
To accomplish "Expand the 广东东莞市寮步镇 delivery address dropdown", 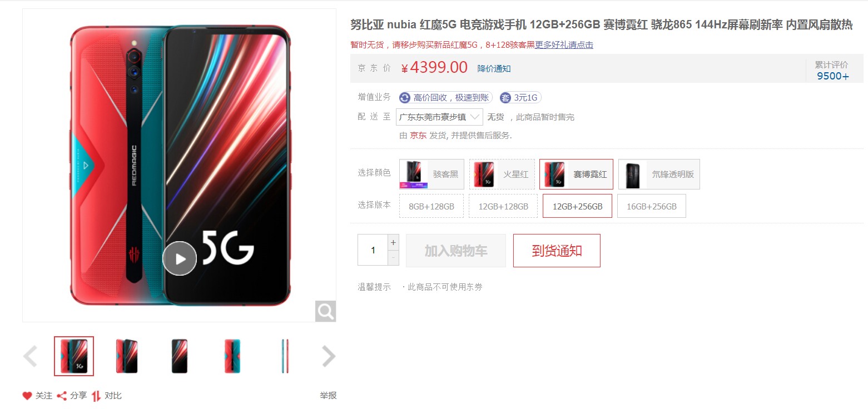I will tap(439, 117).
